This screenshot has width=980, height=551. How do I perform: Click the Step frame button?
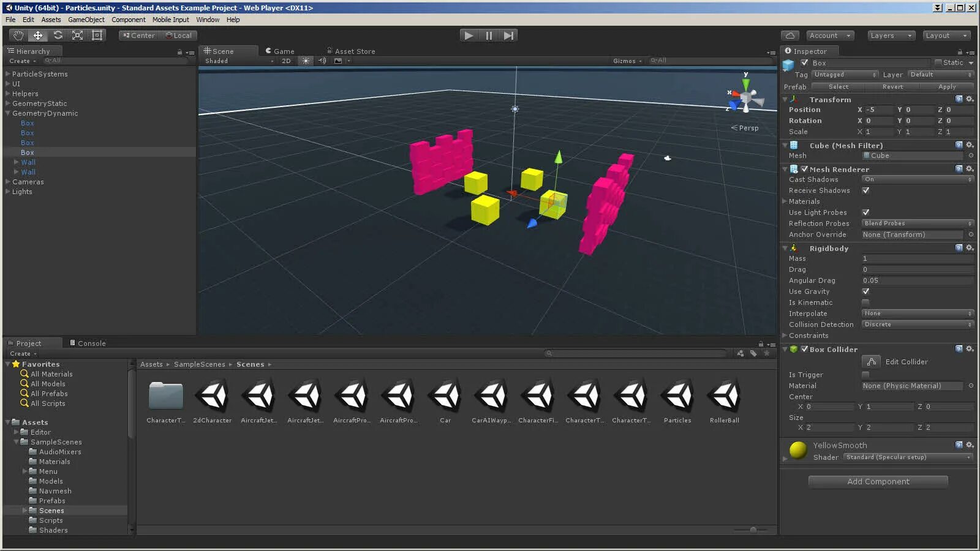pos(508,36)
